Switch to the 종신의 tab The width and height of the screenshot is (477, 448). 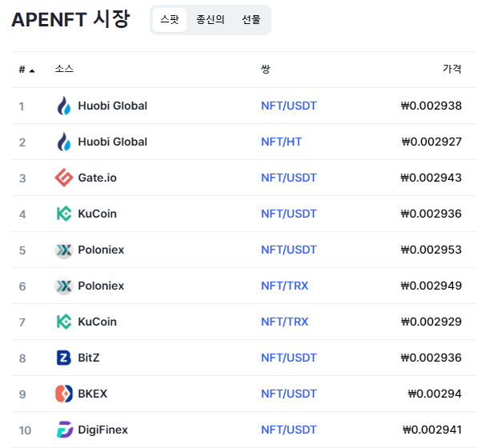click(x=210, y=20)
